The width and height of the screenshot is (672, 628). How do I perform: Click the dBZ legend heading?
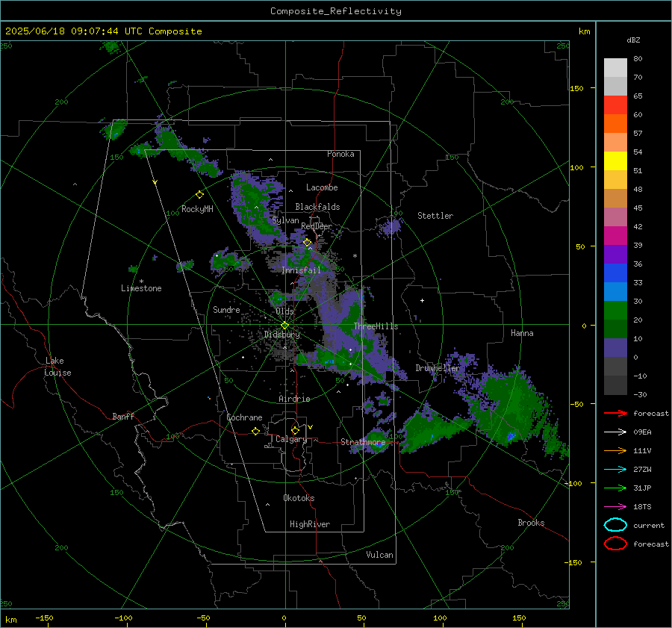633,40
